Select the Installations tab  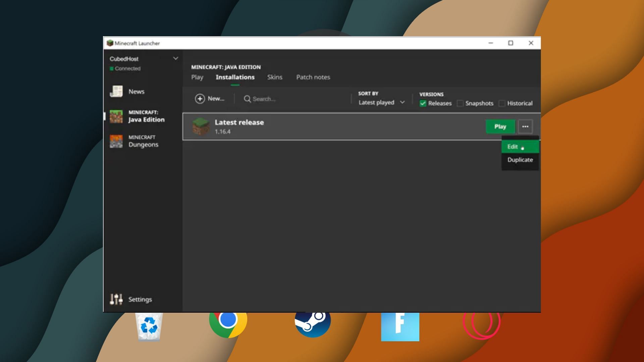(235, 77)
